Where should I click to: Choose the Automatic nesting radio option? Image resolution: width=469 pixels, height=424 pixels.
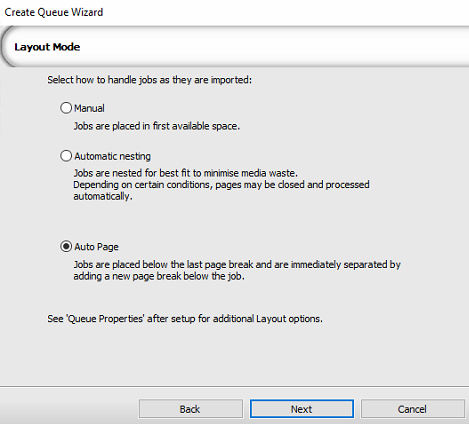pyautogui.click(x=66, y=156)
